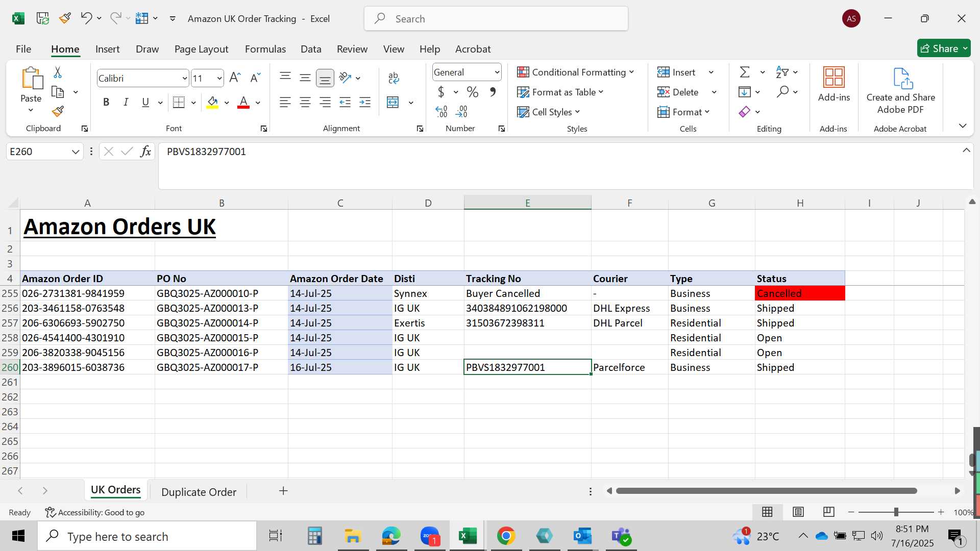The width and height of the screenshot is (980, 551).
Task: Click the Merge and Center icon
Action: (393, 102)
